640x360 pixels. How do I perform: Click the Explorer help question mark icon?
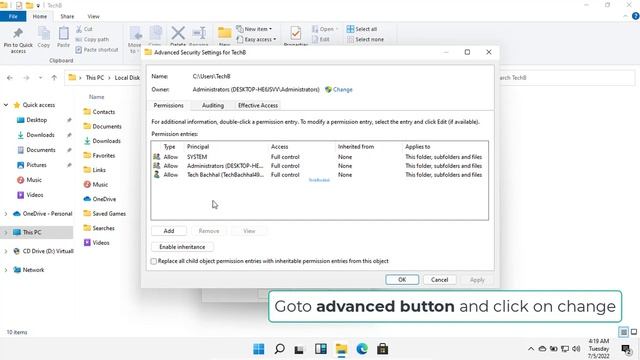point(635,16)
